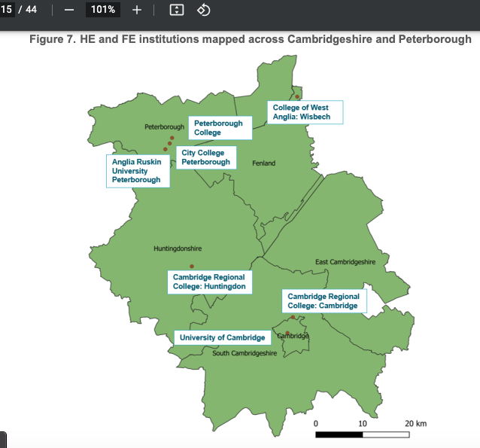Select the Peterborough College label box
Screen dimensions: 480x448
click(218, 128)
